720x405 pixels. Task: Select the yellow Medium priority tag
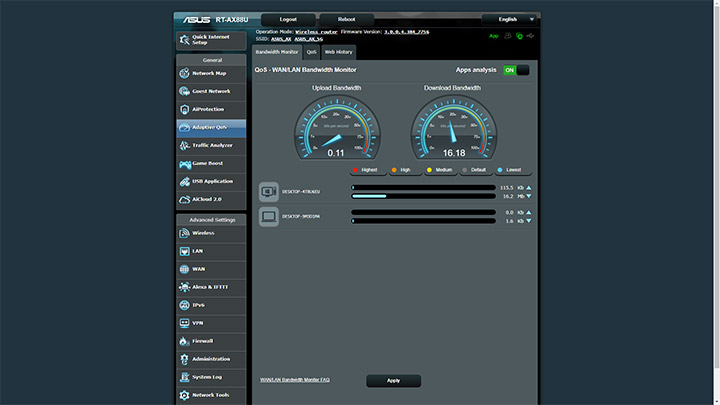pos(441,170)
